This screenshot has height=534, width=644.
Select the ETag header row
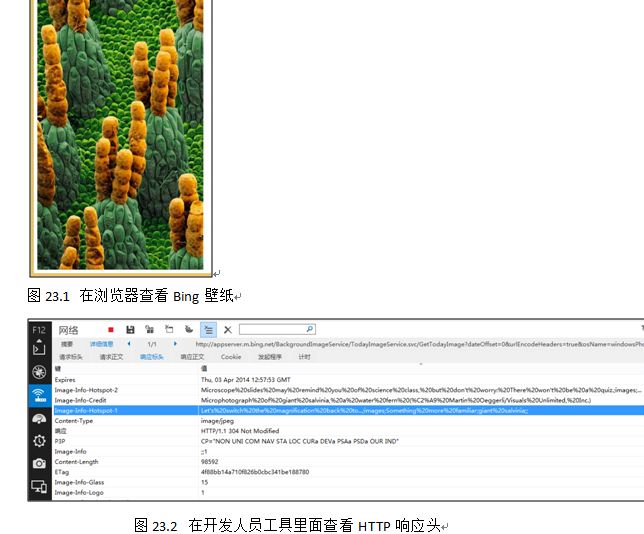tap(348, 472)
